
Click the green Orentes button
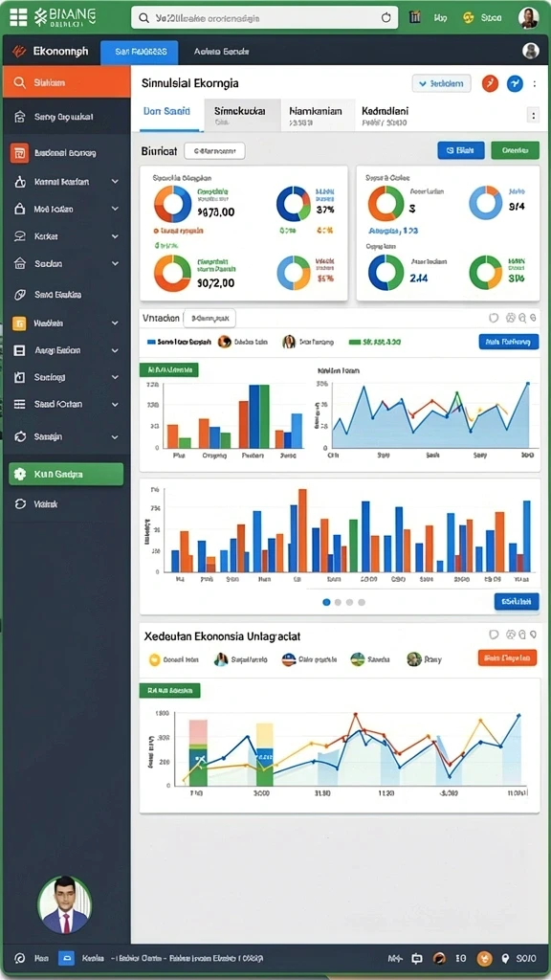click(x=515, y=150)
